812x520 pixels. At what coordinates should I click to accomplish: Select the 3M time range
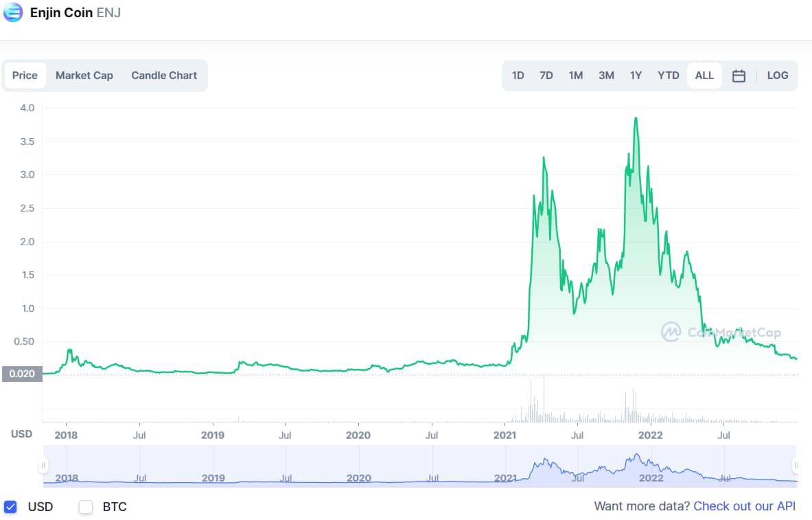click(x=606, y=76)
